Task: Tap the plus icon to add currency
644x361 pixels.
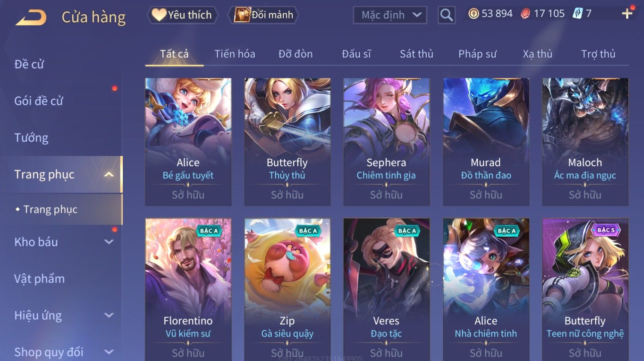Action: [627, 14]
